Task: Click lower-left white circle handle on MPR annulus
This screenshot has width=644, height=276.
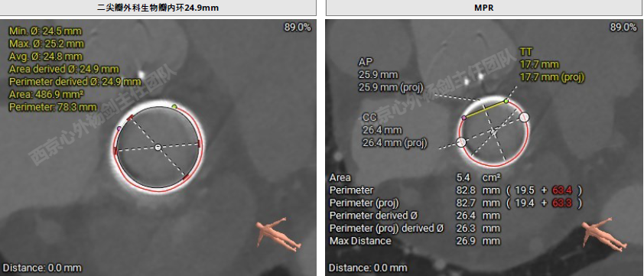Action: [x=462, y=142]
